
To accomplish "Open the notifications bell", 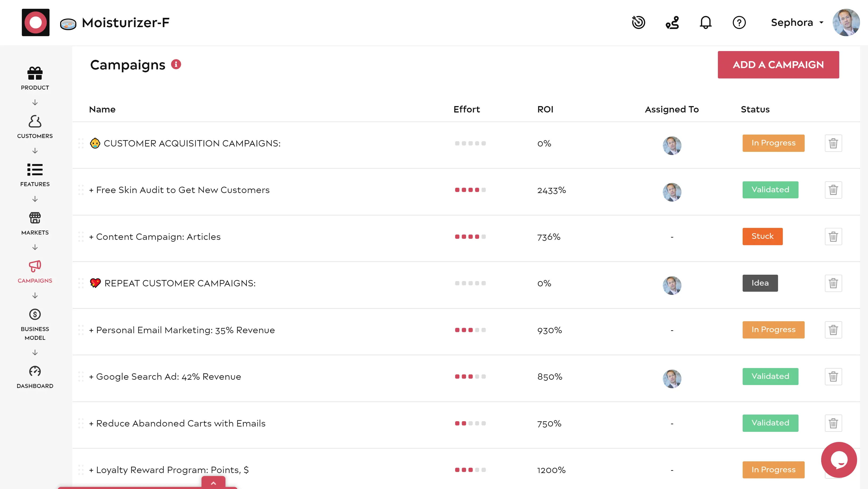I will coord(706,23).
